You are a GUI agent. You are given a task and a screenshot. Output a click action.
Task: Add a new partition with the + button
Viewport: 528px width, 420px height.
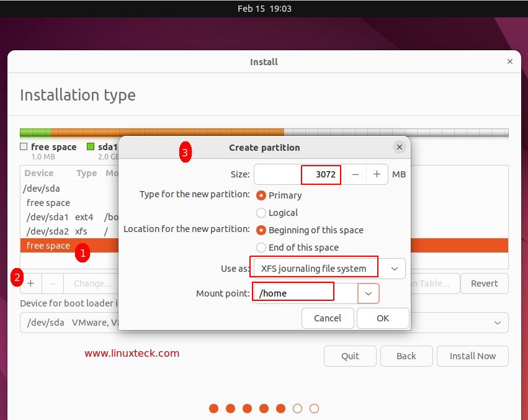point(30,284)
